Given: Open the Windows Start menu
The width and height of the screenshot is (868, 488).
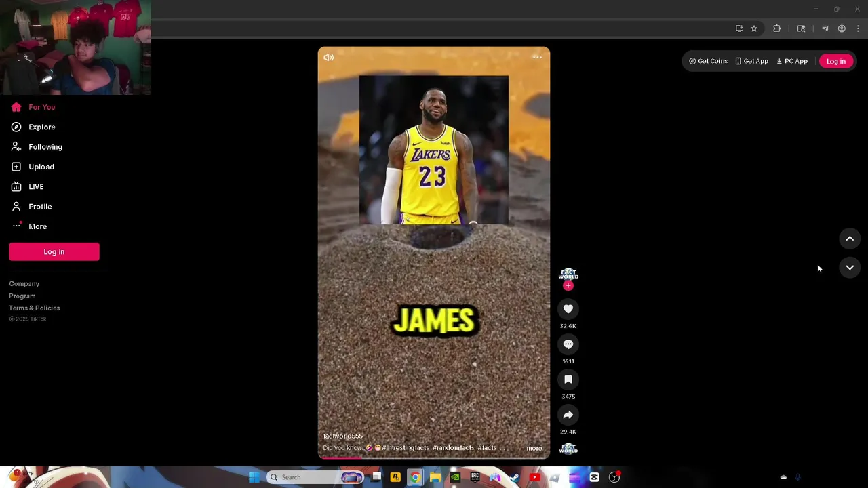Looking at the screenshot, I should click(x=254, y=477).
